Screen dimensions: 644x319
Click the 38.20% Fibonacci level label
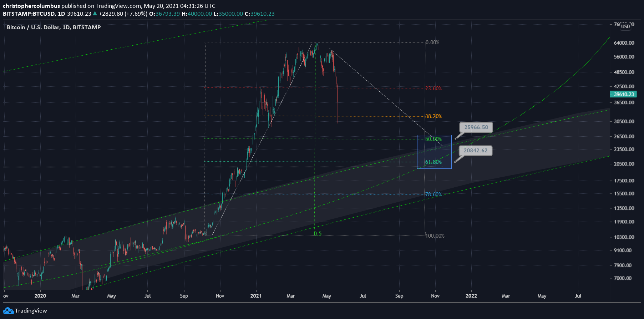click(x=433, y=116)
